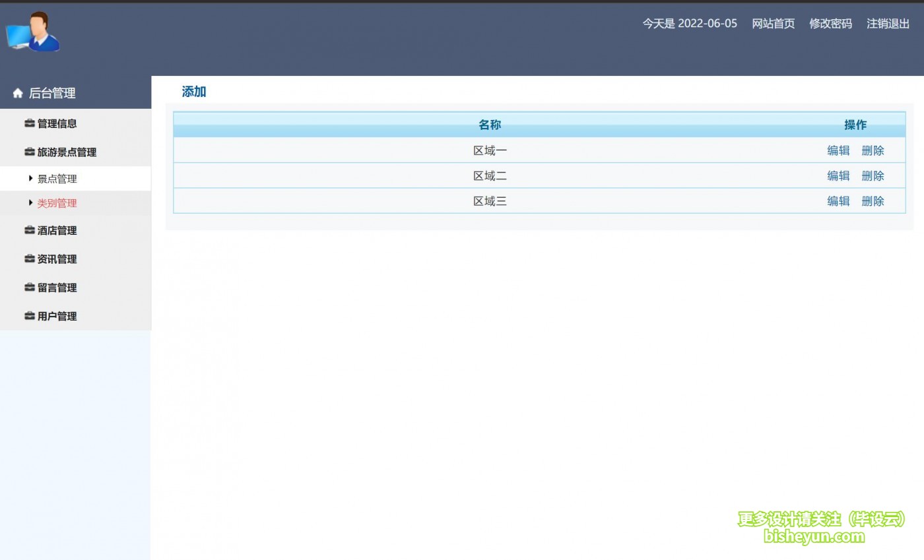Open the 景点管理 submenu item

click(x=57, y=179)
